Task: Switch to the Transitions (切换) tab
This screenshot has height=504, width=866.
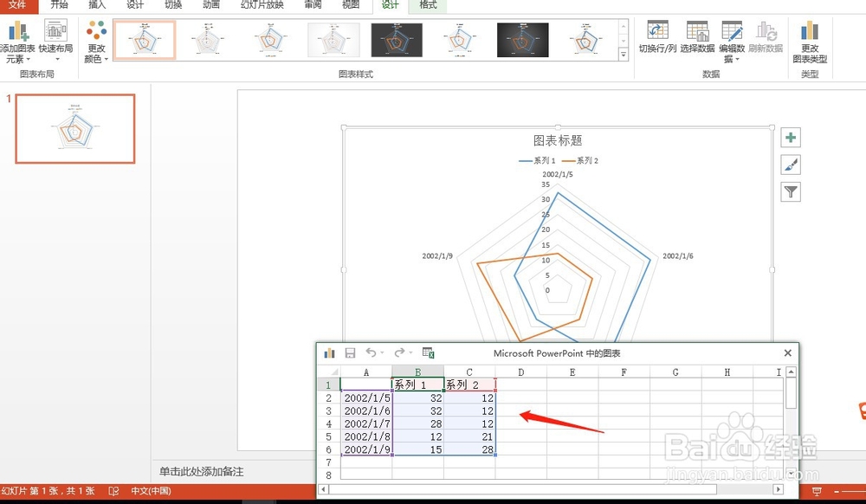Action: [173, 5]
